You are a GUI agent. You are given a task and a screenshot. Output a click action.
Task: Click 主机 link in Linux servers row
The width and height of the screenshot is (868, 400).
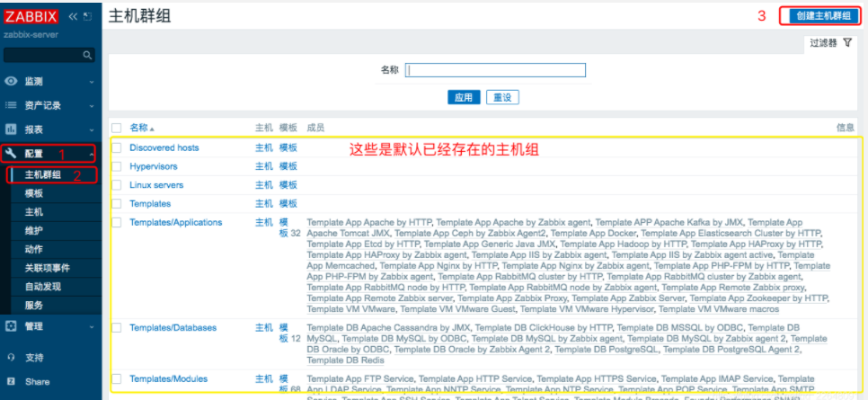pyautogui.click(x=264, y=185)
